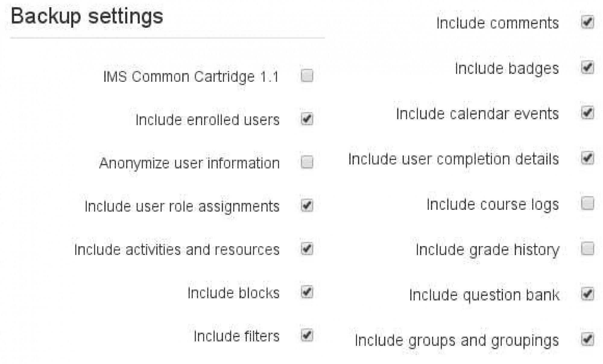Image resolution: width=603 pixels, height=364 pixels.
Task: Tick the Anonymize user information checkbox
Action: tap(307, 162)
